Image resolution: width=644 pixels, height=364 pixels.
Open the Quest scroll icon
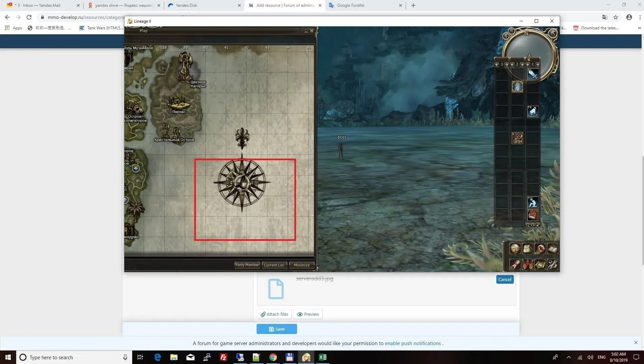515,264
